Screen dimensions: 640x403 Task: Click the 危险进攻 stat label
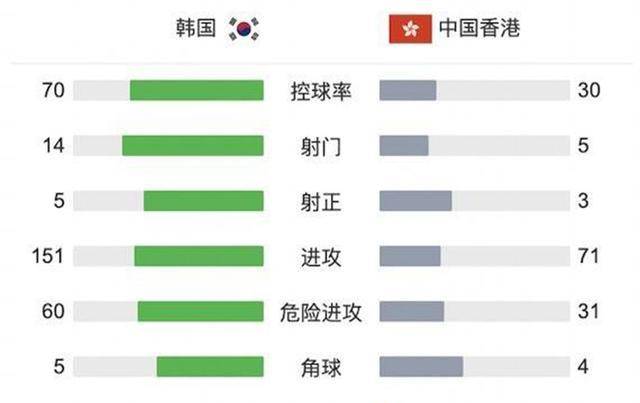pos(321,312)
